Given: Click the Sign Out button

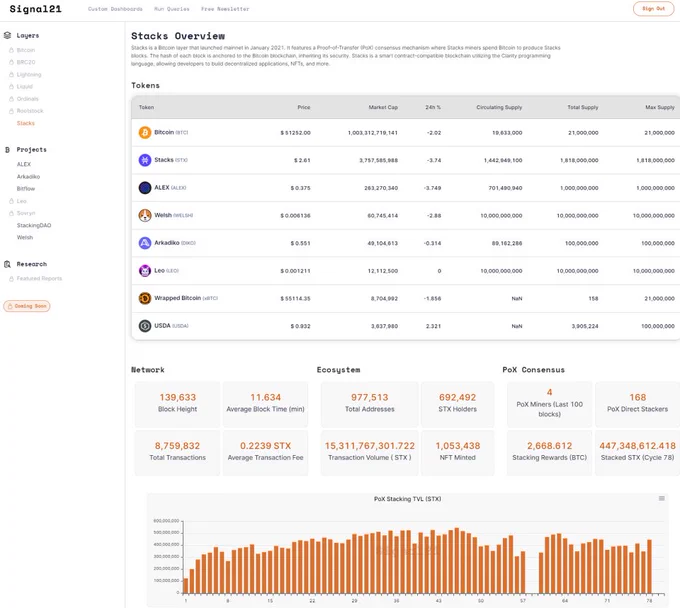Looking at the screenshot, I should point(654,9).
